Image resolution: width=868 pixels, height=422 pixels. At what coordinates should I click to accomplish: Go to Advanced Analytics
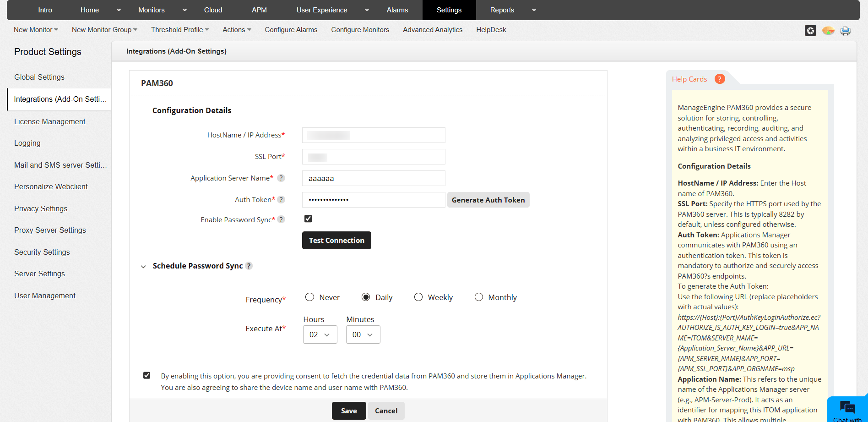tap(433, 30)
